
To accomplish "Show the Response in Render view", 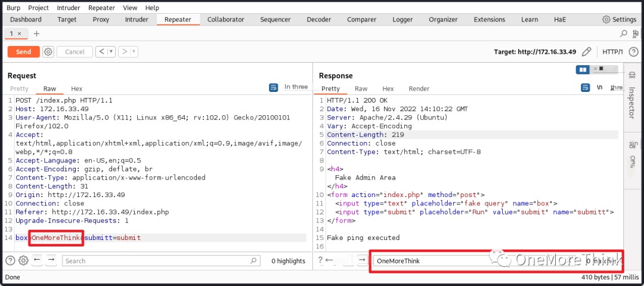I will pos(419,88).
